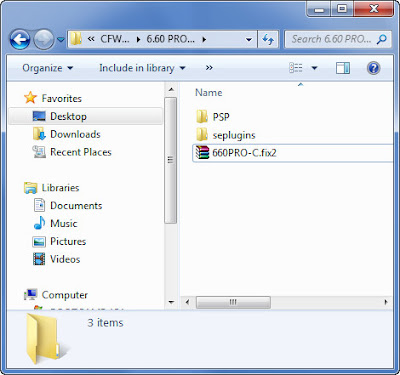The height and width of the screenshot is (375, 400).
Task: Open Windows Help question mark
Action: tap(373, 68)
